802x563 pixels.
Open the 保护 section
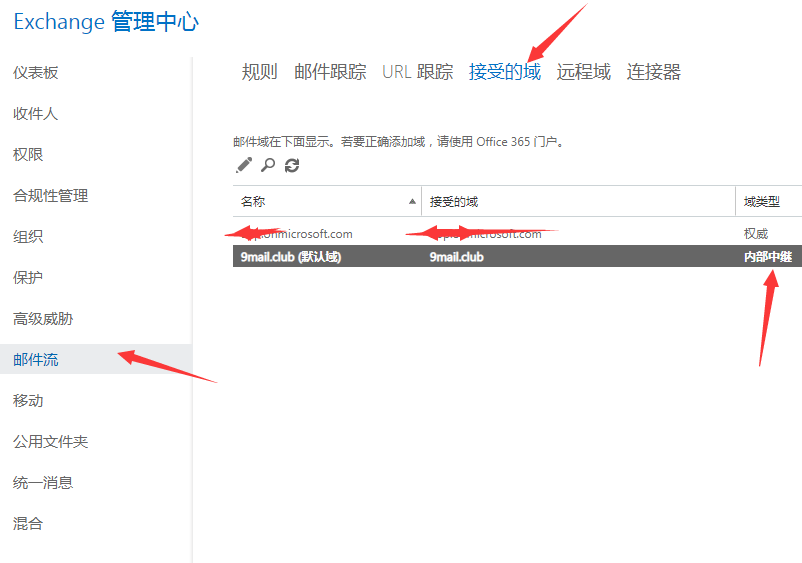(x=28, y=277)
